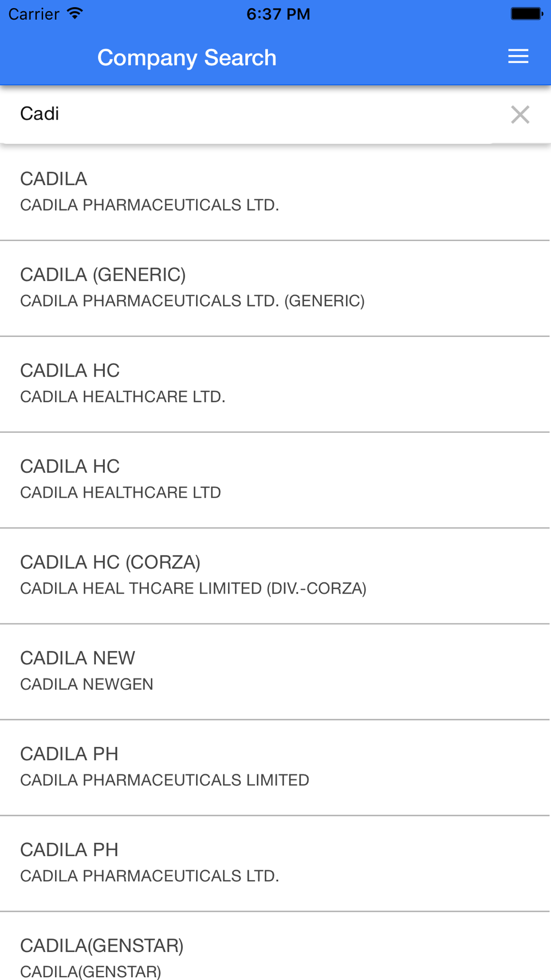551x980 pixels.
Task: Tap the Carrier label in status bar
Action: point(34,14)
